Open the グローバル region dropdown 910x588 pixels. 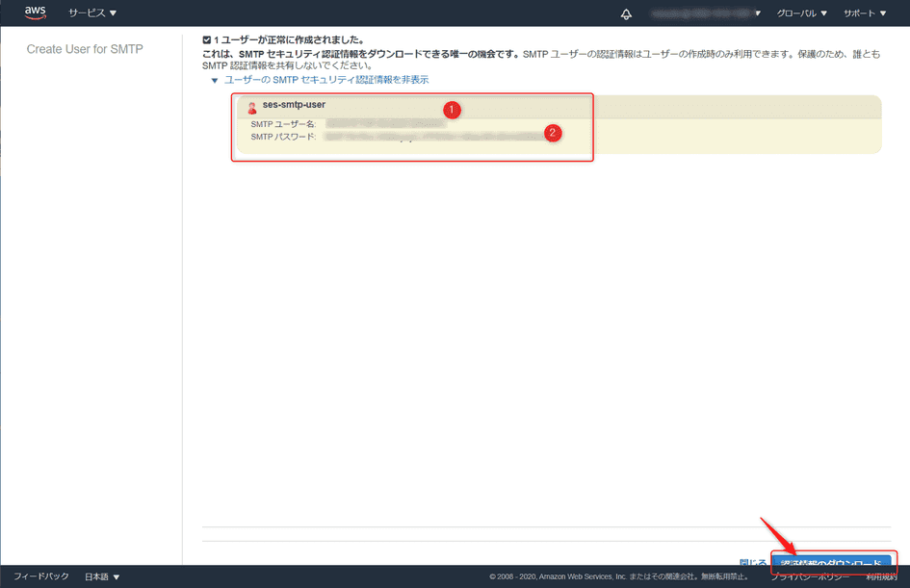coord(801,13)
